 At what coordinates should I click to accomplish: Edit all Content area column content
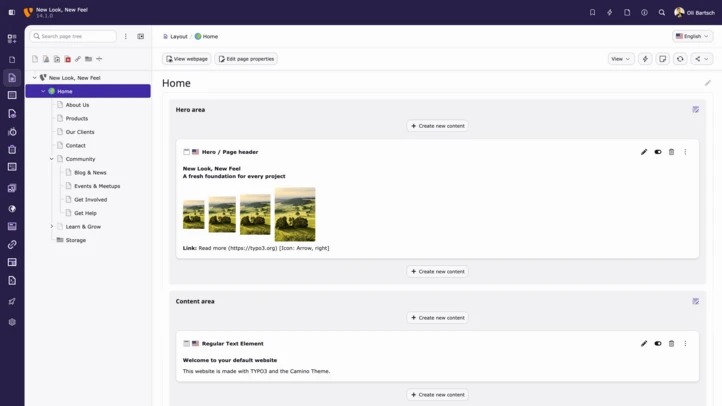tap(696, 302)
